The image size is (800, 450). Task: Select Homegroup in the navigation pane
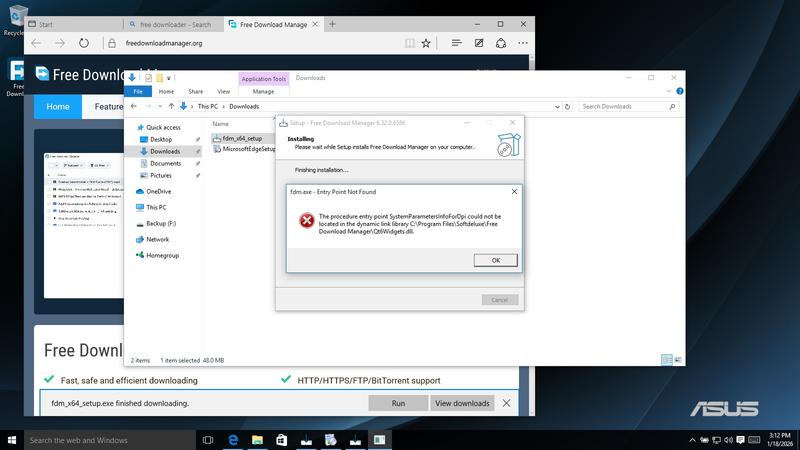(162, 255)
